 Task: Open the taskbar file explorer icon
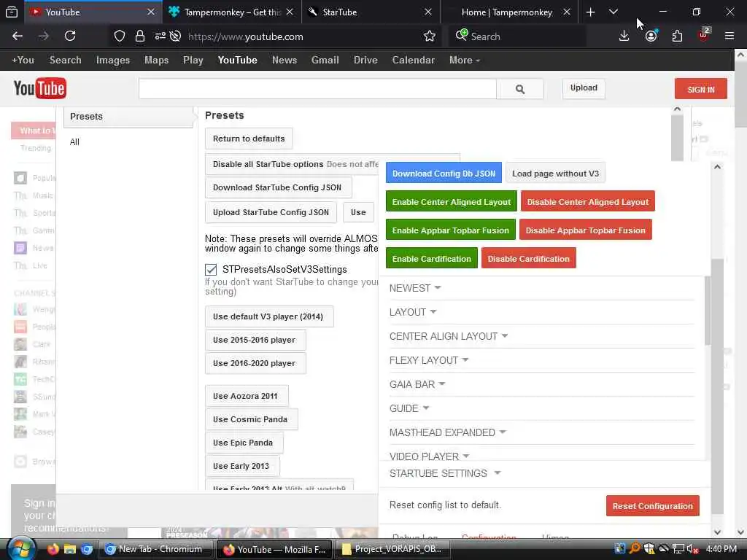[70, 549]
